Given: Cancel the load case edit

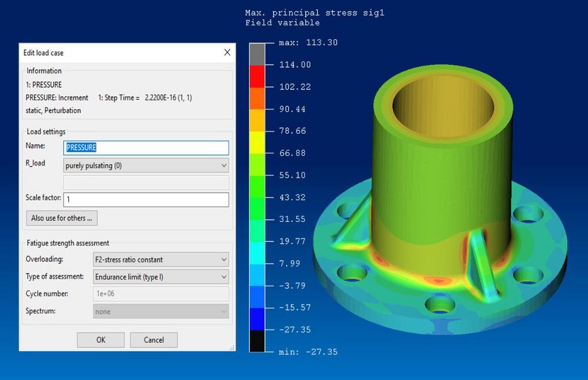Looking at the screenshot, I should tap(153, 340).
